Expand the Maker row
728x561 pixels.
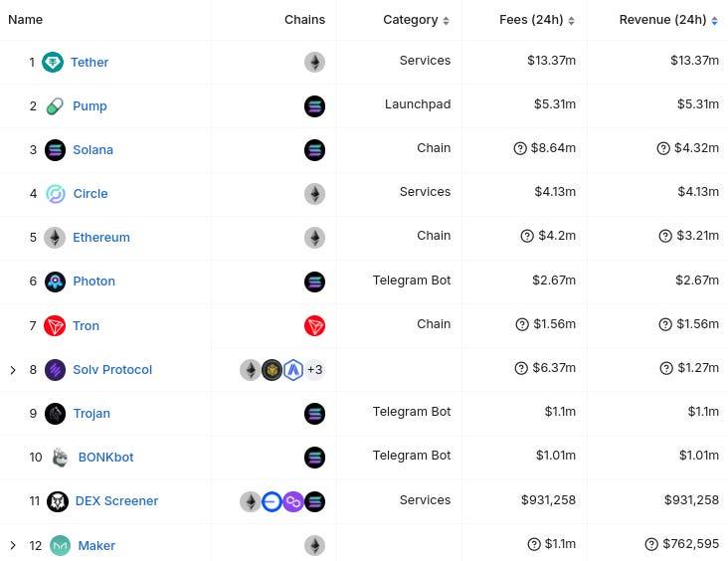tap(13, 545)
